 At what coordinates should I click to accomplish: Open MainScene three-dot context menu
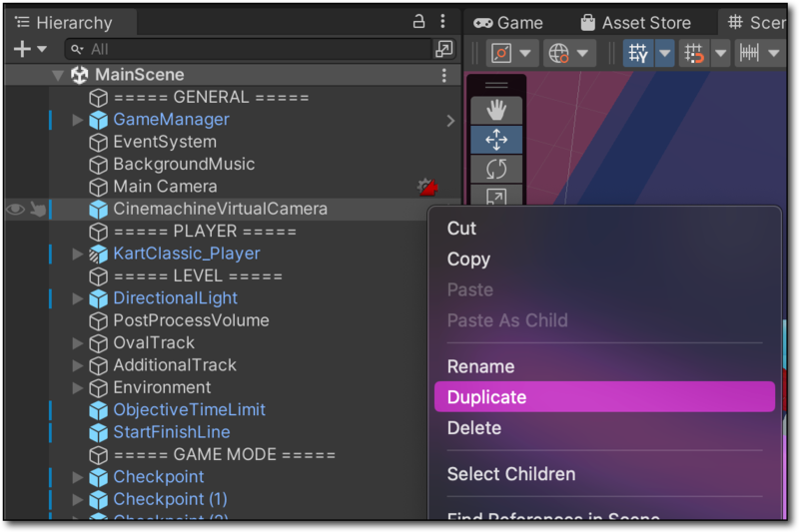444,75
